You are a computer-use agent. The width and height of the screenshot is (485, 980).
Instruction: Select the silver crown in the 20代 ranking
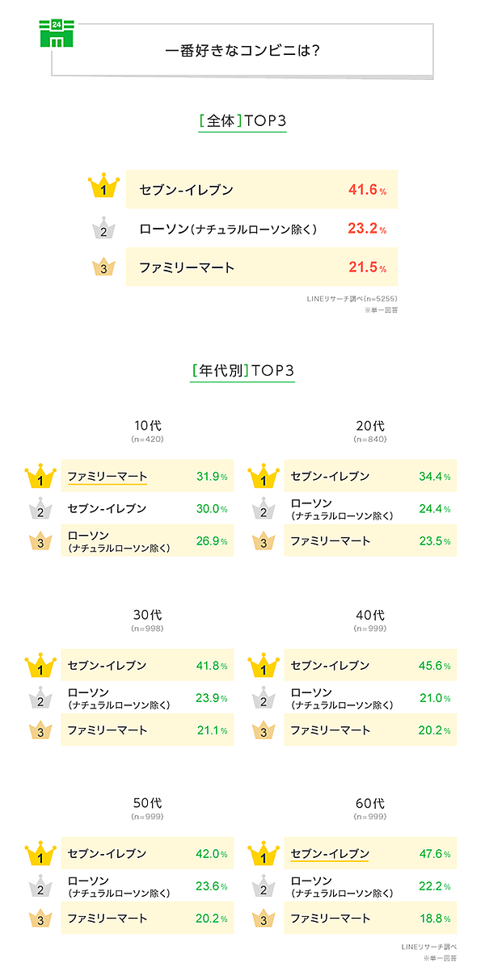coord(262,509)
